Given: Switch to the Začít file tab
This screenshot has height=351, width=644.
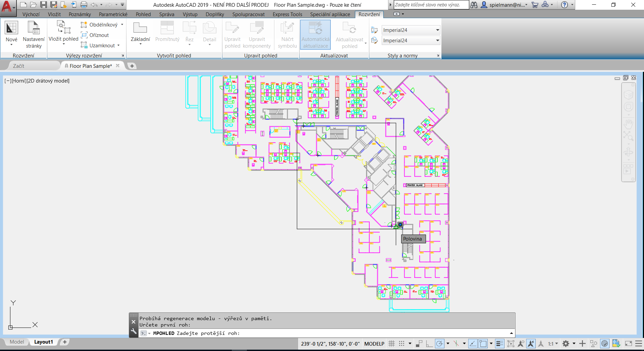Looking at the screenshot, I should click(x=19, y=66).
